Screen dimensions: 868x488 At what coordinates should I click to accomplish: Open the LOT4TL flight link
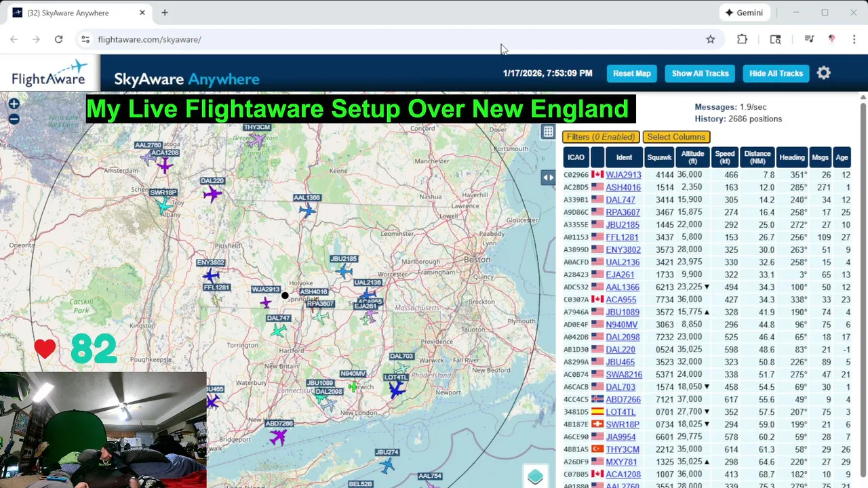tap(620, 411)
